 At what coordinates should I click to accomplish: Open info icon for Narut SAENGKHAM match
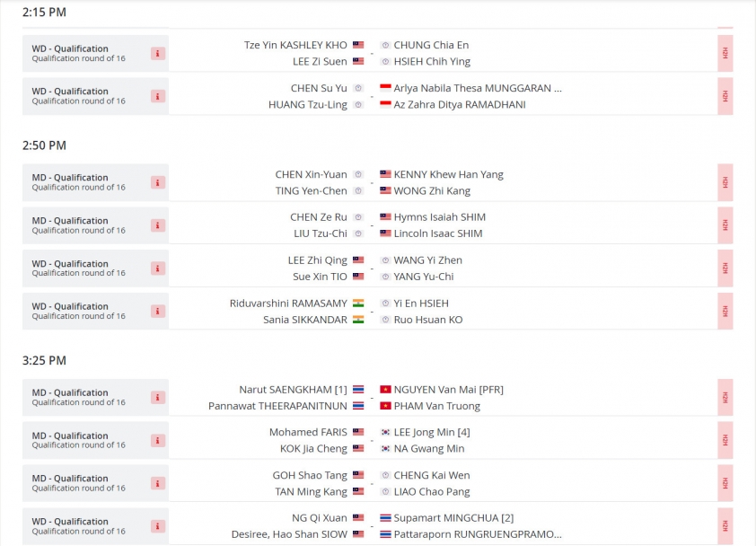pos(158,398)
